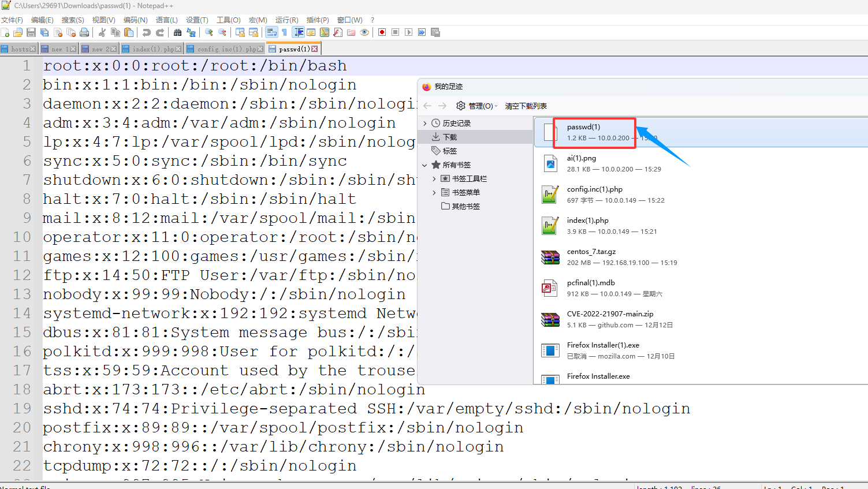Click the Save All toolbar icon
The image size is (868, 489).
44,32
